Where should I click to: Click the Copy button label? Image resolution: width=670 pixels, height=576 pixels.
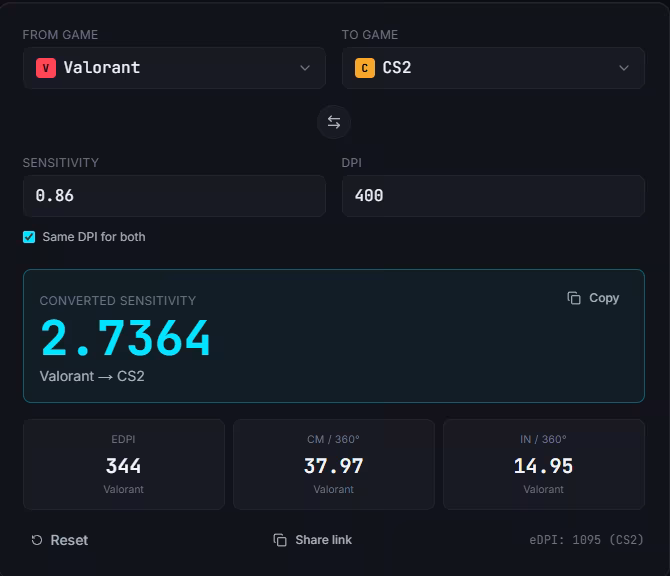[604, 298]
